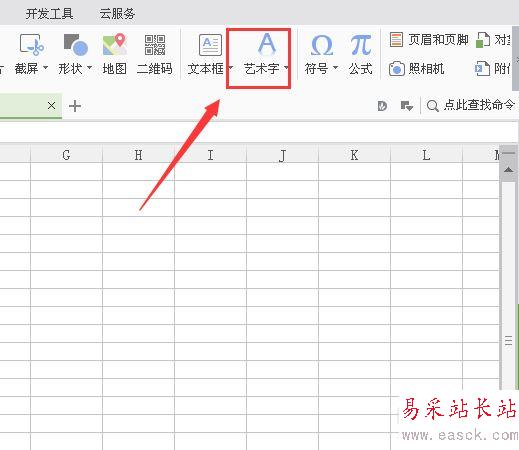519x450 pixels.
Task: Open the 形状 dropdown arrow
Action: coord(89,68)
